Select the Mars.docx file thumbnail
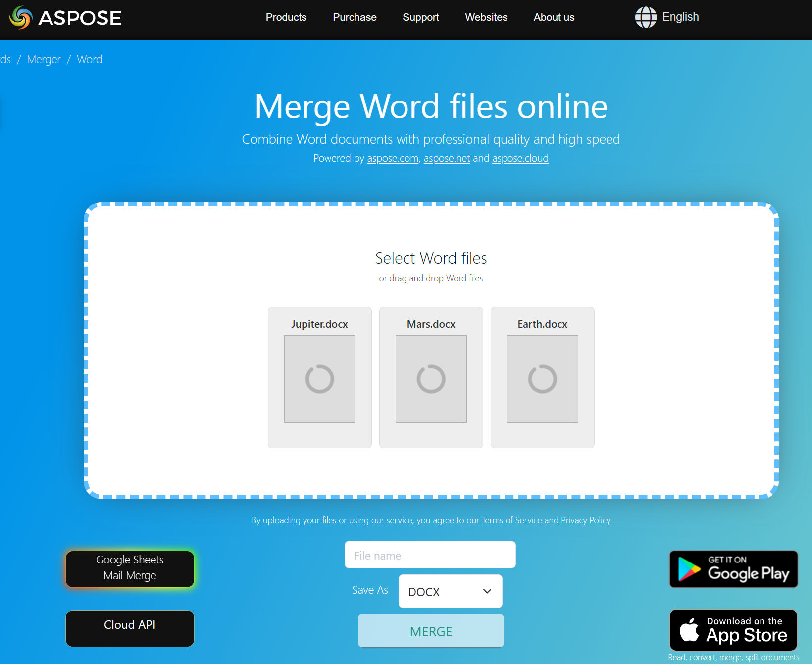Image resolution: width=812 pixels, height=664 pixels. [x=431, y=379]
